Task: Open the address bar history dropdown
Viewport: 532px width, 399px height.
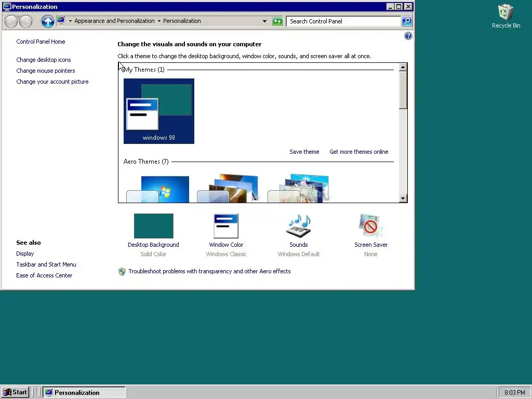Action: [264, 21]
